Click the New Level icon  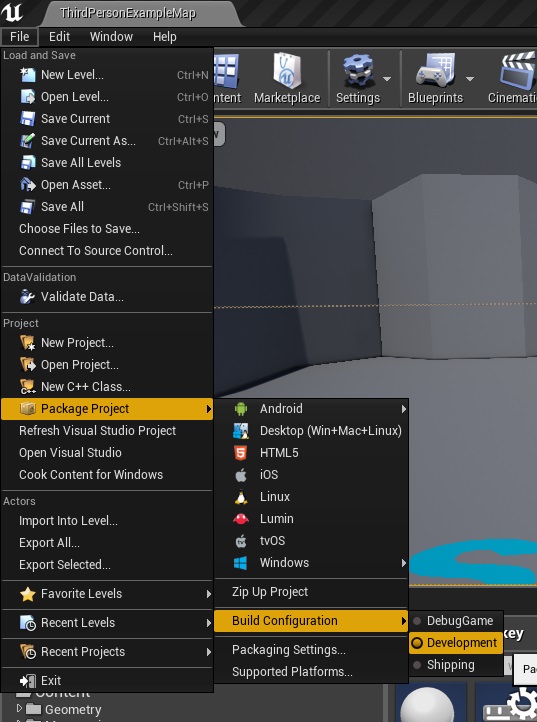coord(28,75)
